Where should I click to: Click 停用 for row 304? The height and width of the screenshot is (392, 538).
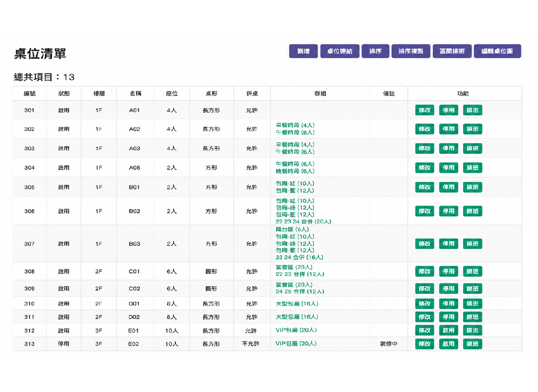(x=448, y=168)
